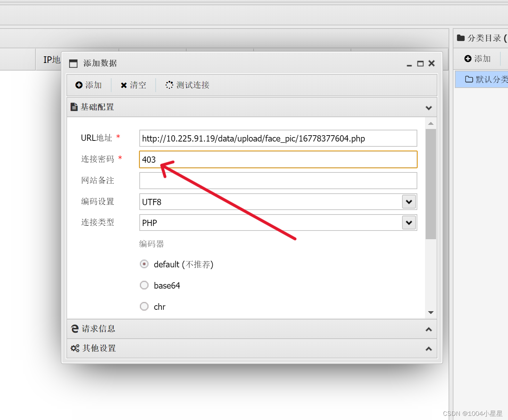Click the empty 网站备注 input field
This screenshot has height=420, width=508.
[x=278, y=181]
